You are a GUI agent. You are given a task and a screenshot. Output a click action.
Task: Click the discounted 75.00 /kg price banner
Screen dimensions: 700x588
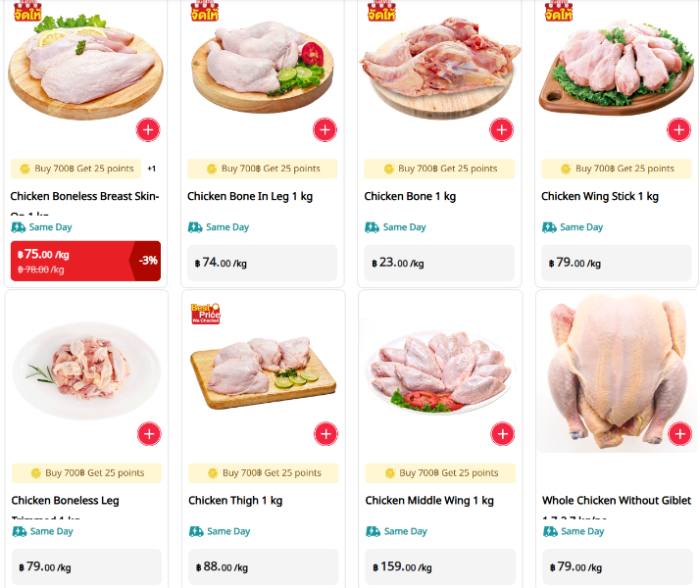[85, 261]
